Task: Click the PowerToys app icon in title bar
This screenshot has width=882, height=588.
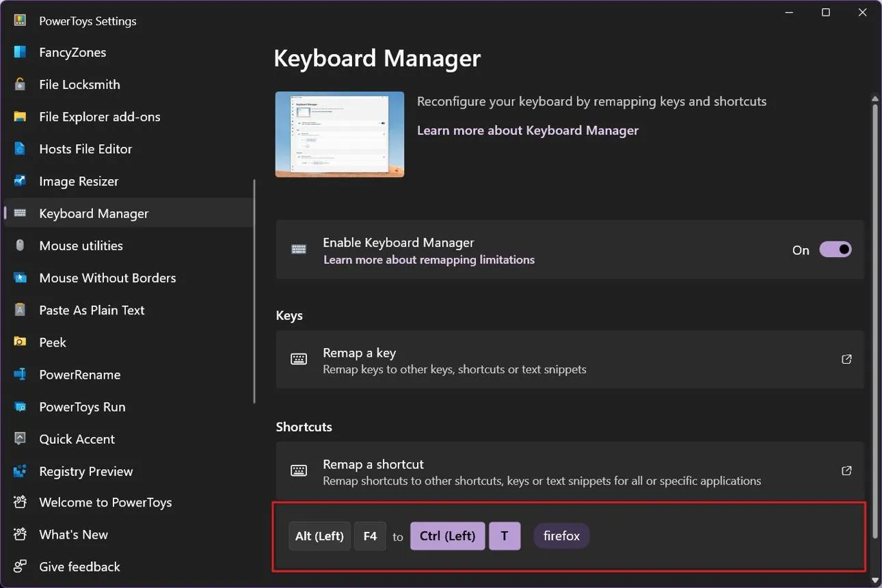Action: [20, 21]
